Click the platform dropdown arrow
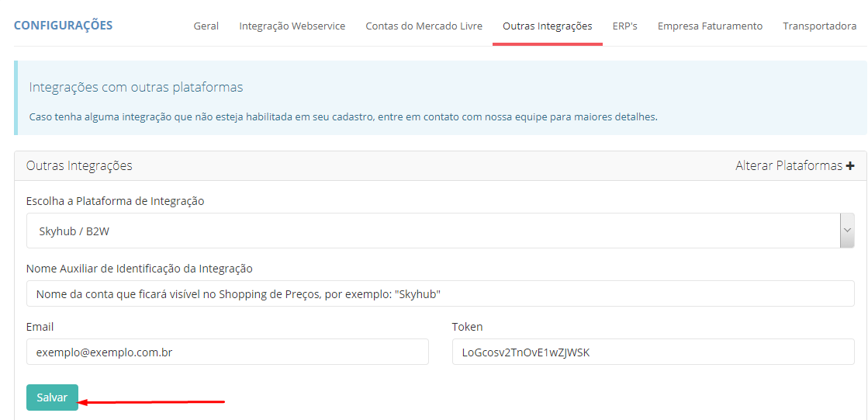The width and height of the screenshot is (868, 420). click(x=847, y=231)
